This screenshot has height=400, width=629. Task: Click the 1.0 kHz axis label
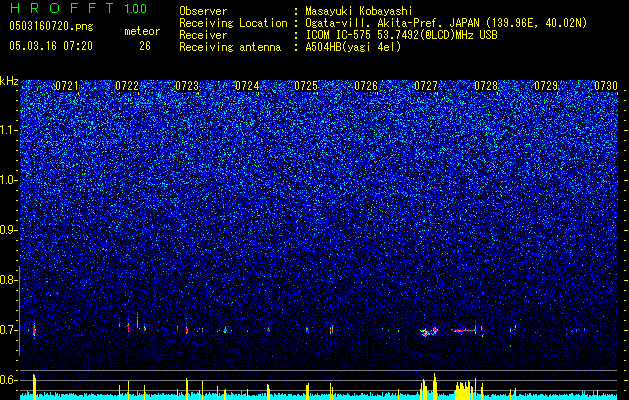pos(9,180)
